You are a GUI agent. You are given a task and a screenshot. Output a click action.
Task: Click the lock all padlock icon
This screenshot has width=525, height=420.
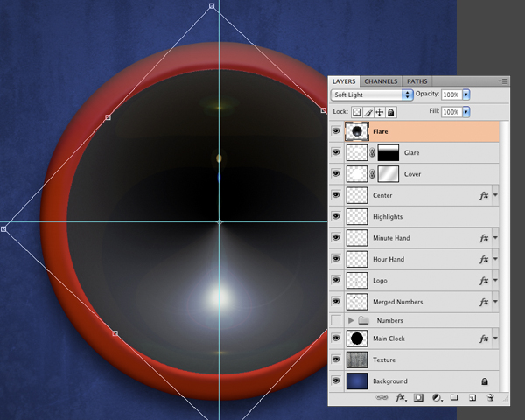tap(391, 112)
